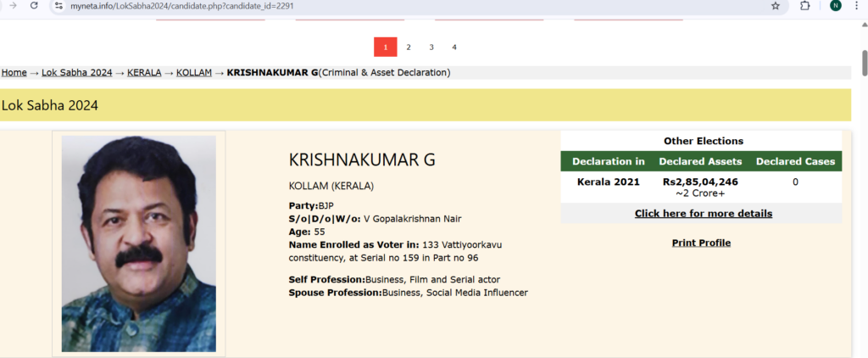Go to pagination page 3

coord(431,48)
